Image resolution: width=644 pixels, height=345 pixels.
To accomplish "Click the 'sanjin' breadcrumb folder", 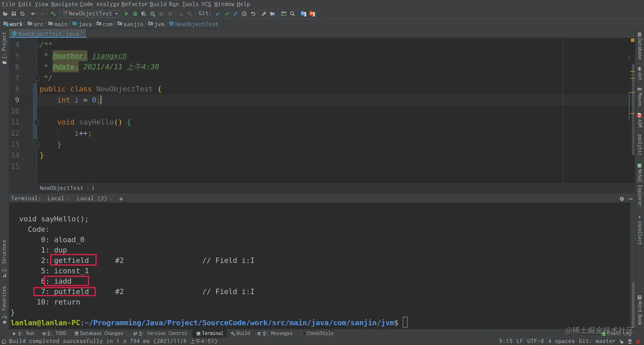I will point(130,24).
